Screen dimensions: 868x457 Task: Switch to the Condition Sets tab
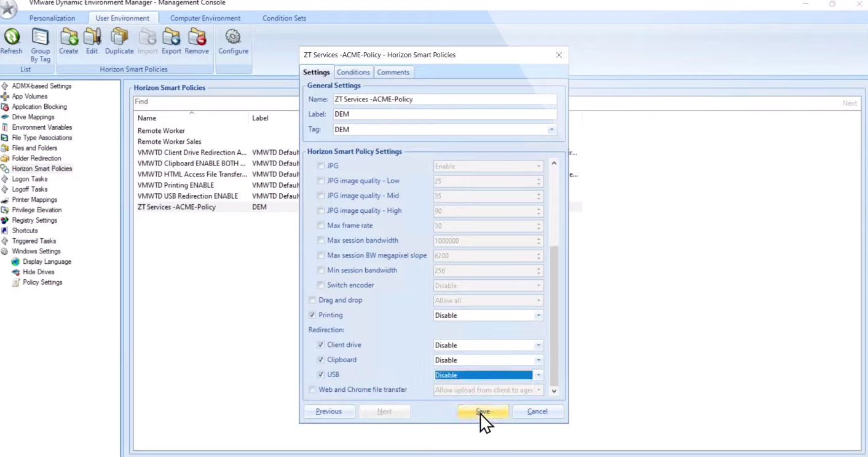tap(284, 18)
